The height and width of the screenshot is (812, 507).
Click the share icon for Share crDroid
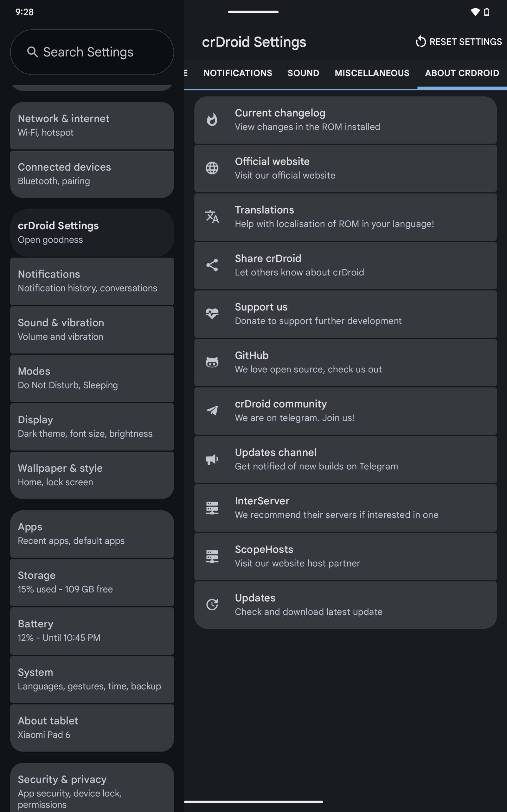[212, 265]
